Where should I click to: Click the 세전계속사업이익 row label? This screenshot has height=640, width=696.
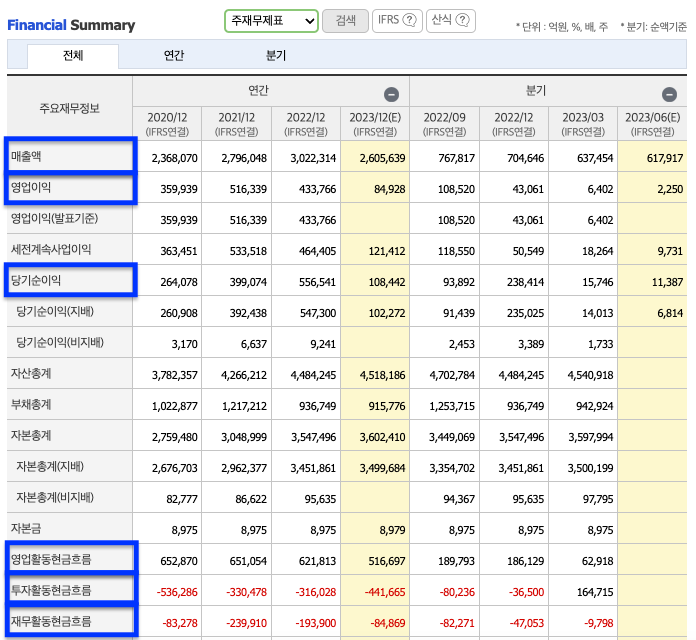pyautogui.click(x=51, y=249)
